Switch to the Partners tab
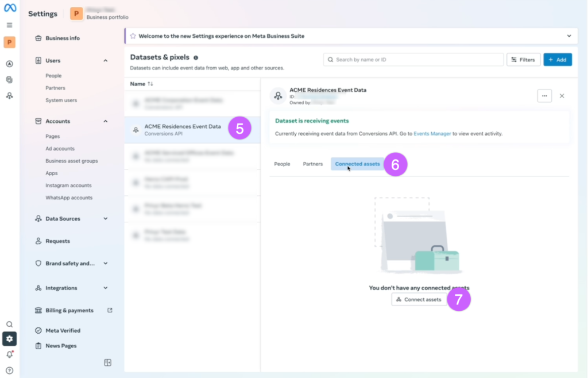The height and width of the screenshot is (378, 588). (x=313, y=164)
